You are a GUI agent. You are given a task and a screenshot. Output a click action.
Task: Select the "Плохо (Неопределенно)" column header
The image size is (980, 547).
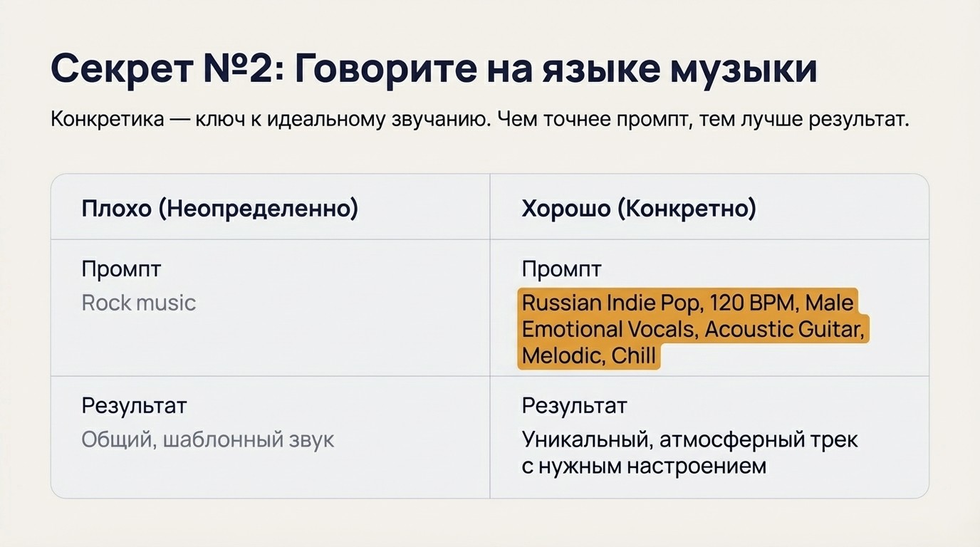pos(219,209)
